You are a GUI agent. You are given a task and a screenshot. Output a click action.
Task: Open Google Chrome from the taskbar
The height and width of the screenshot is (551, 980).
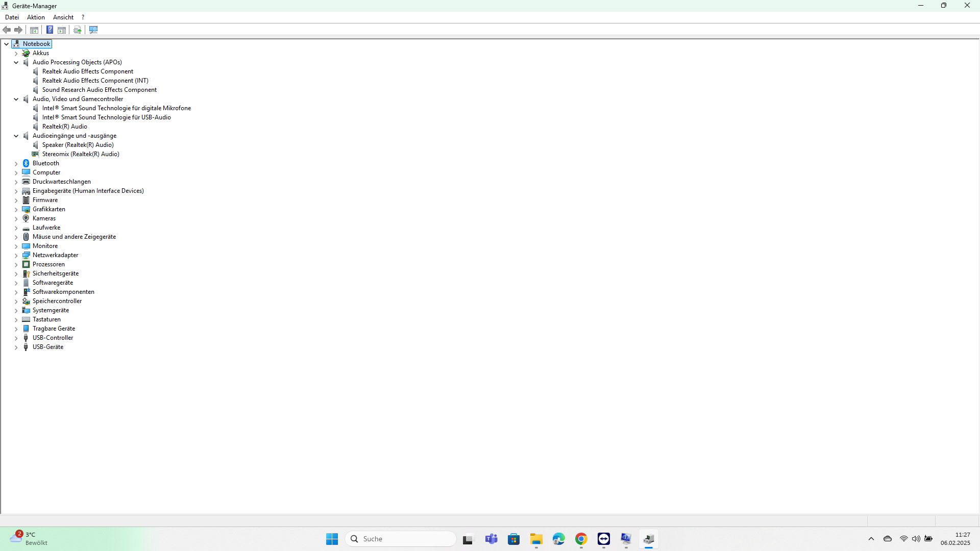coord(581,539)
